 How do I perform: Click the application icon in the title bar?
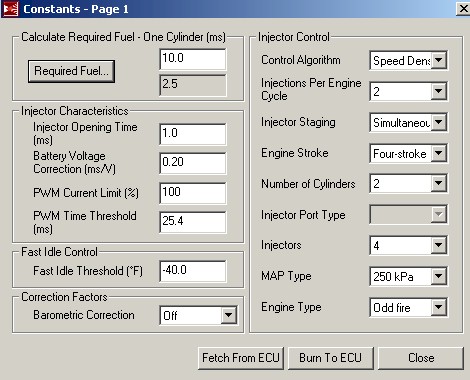tap(10, 9)
